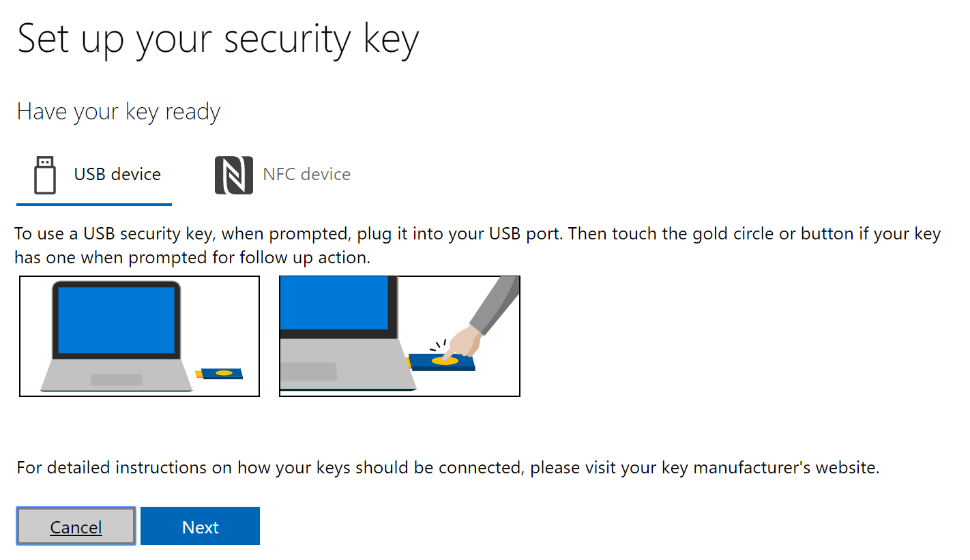Click the USB drive icon
The image size is (970, 560).
pos(44,175)
